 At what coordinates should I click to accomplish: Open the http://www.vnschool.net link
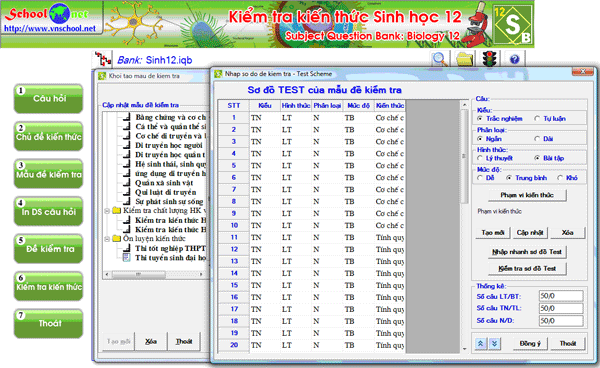(x=50, y=29)
